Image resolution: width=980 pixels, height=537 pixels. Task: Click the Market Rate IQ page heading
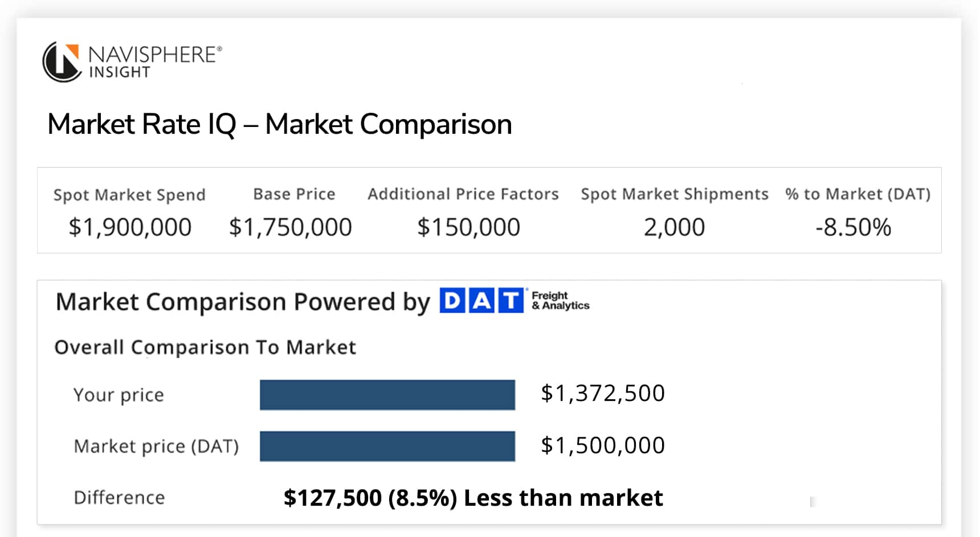[x=279, y=124]
